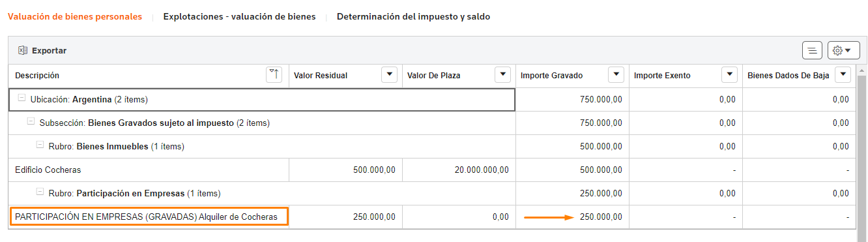Select the Edificio Cocheras row
This screenshot has height=242, width=868.
tap(433, 170)
